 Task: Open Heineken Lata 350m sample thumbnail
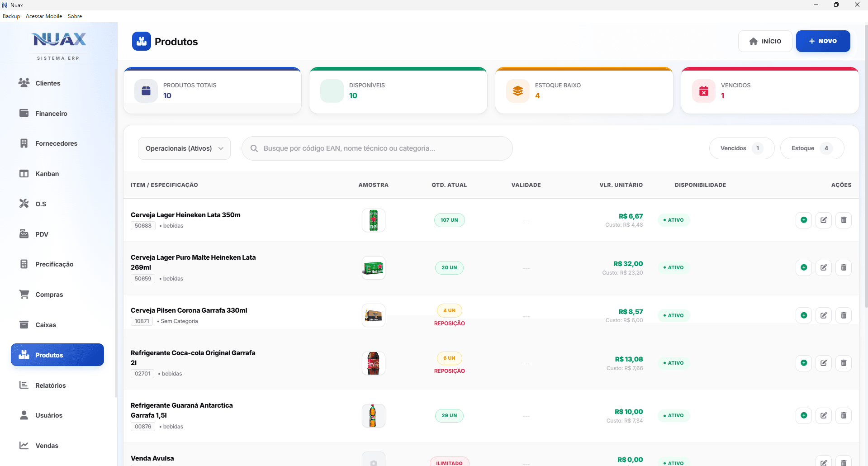coord(374,220)
